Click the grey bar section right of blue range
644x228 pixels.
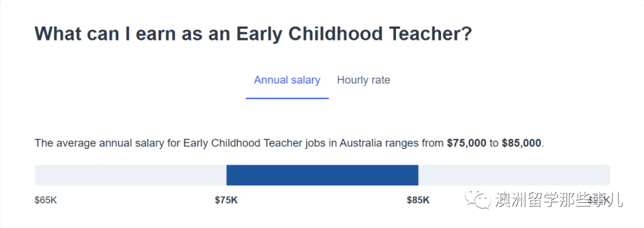click(514, 175)
